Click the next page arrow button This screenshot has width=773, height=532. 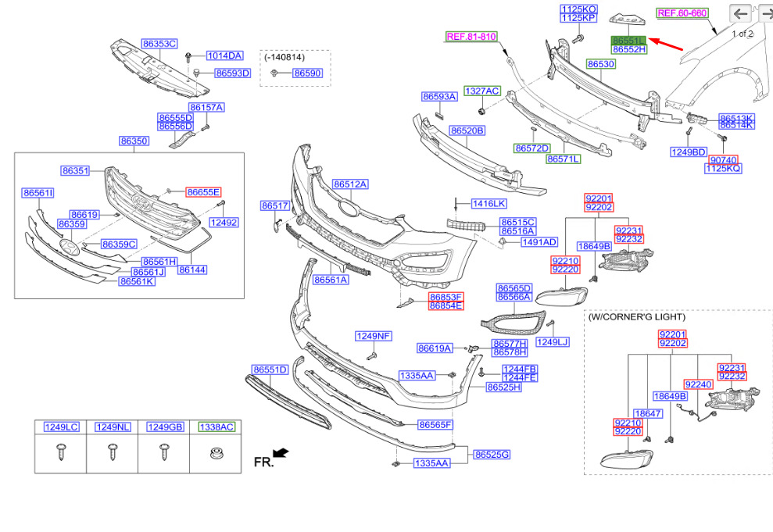[x=767, y=13]
